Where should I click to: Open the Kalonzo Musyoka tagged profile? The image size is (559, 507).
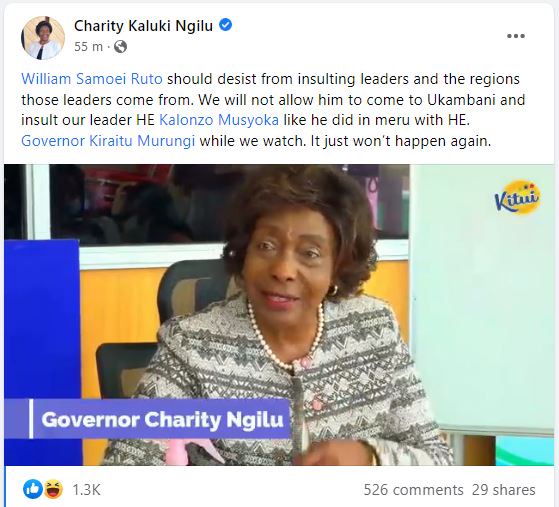219,120
